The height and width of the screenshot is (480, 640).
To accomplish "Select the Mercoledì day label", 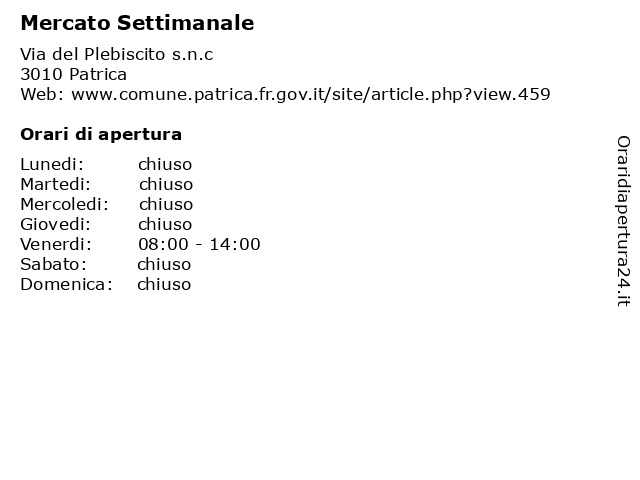I will 64,204.
